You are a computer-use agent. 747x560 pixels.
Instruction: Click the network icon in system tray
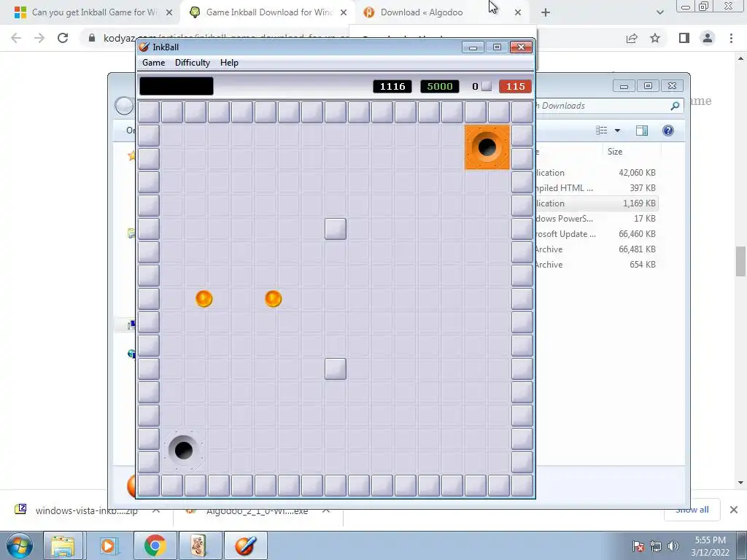656,546
